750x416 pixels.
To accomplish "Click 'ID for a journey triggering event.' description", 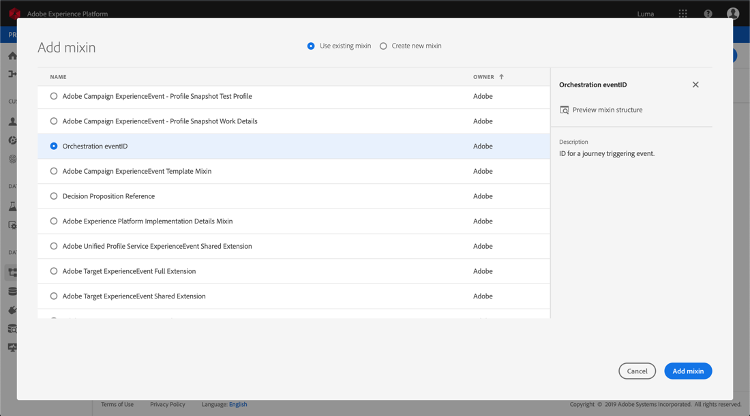I will [x=607, y=153].
